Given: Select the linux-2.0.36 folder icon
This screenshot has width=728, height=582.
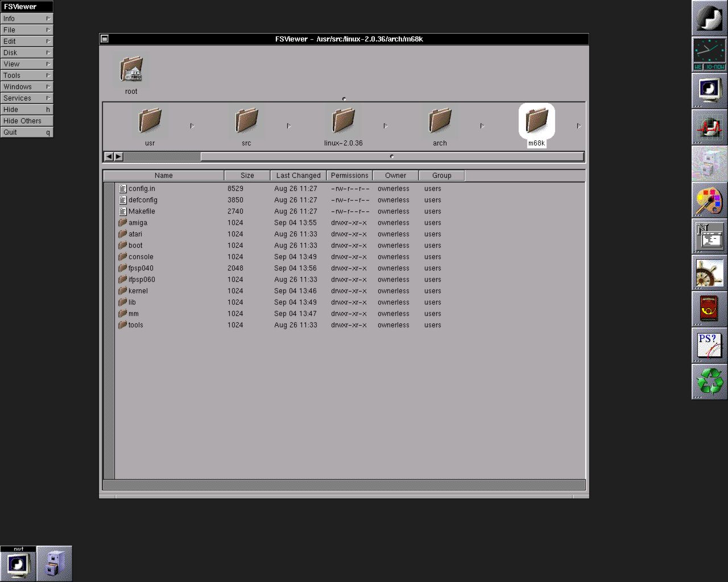Looking at the screenshot, I should 343,120.
